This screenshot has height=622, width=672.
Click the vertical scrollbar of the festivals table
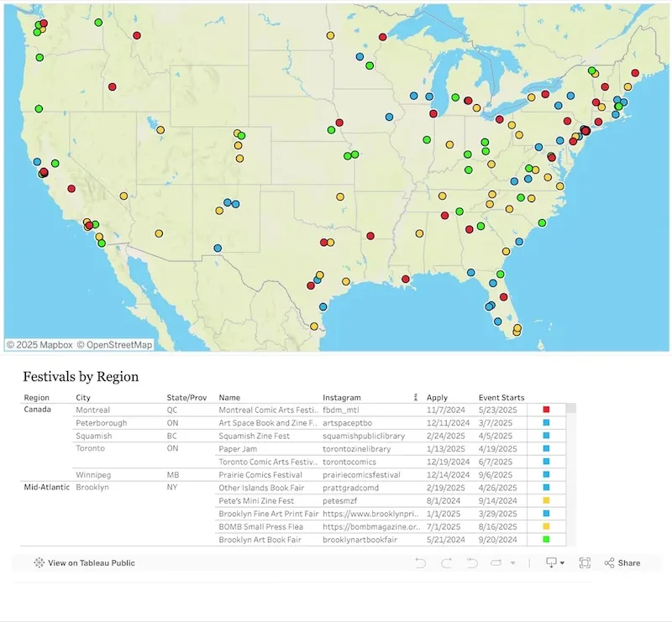[572, 470]
